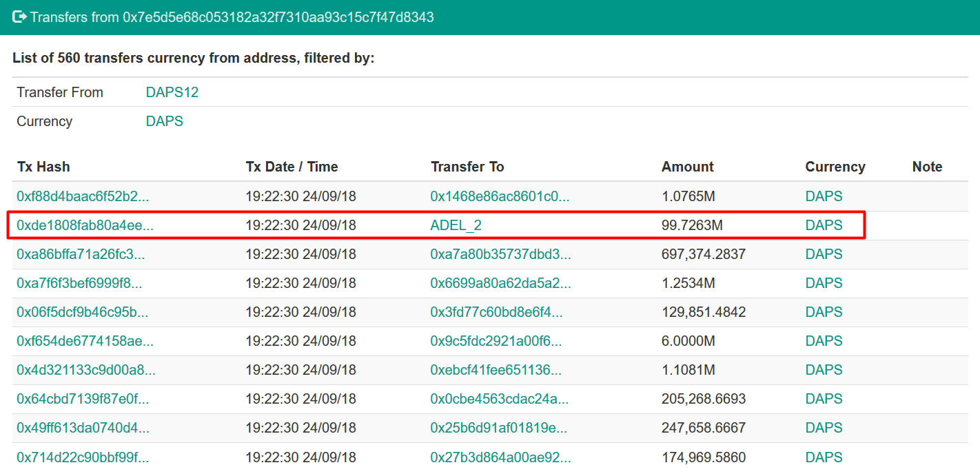Open recipient address 0x3fd77c60bd8e6f4...
The height and width of the screenshot is (476, 980).
click(x=497, y=312)
